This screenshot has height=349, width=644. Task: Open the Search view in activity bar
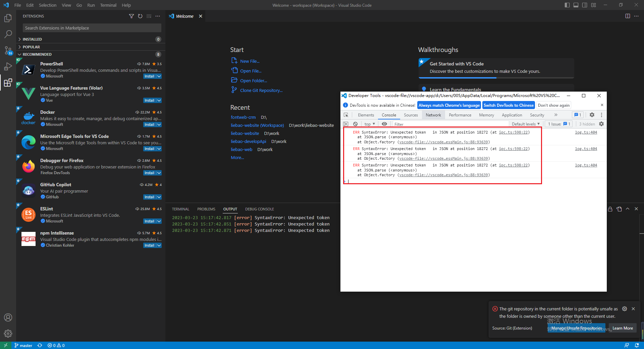[x=8, y=34]
